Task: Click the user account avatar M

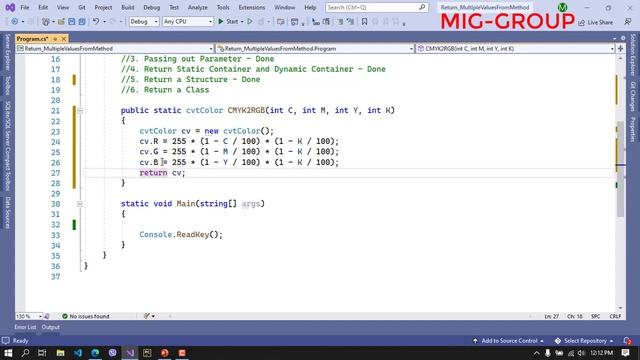Action: tap(562, 7)
